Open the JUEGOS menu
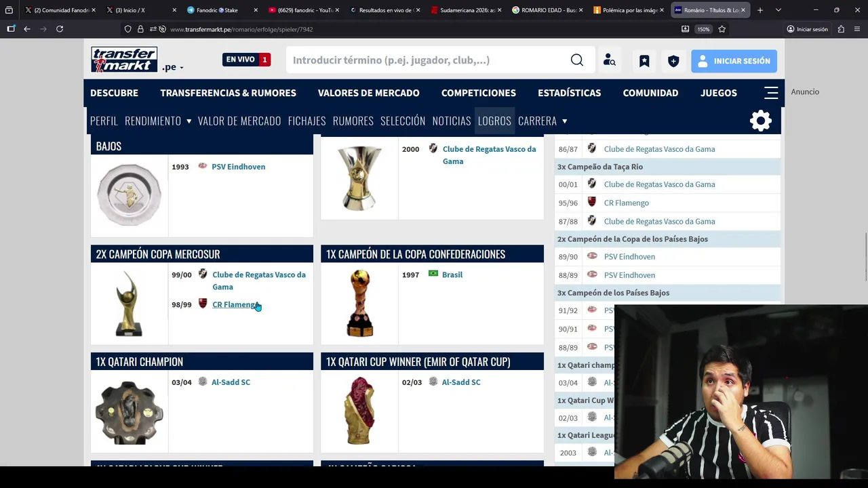The image size is (868, 488). tap(719, 93)
